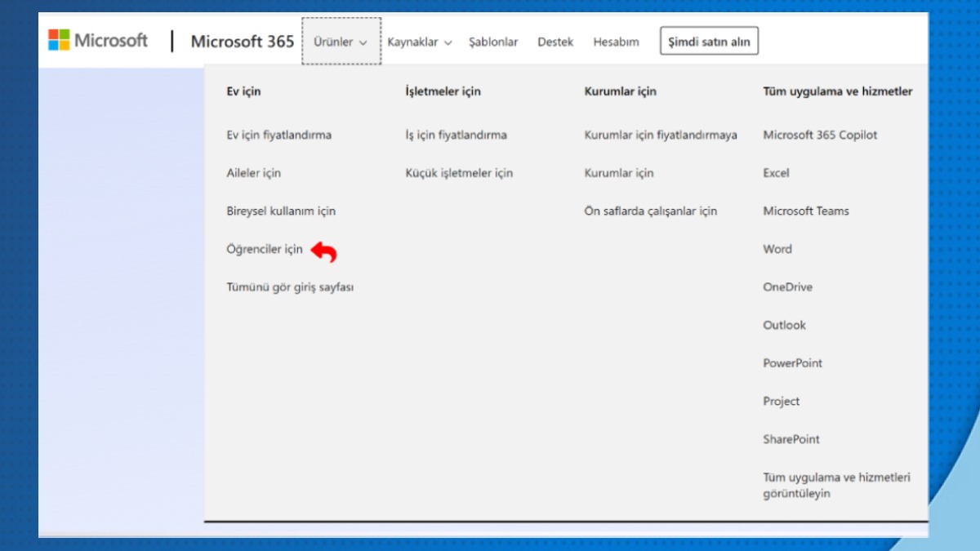980x551 pixels.
Task: Go to the Destek page
Action: coord(555,42)
